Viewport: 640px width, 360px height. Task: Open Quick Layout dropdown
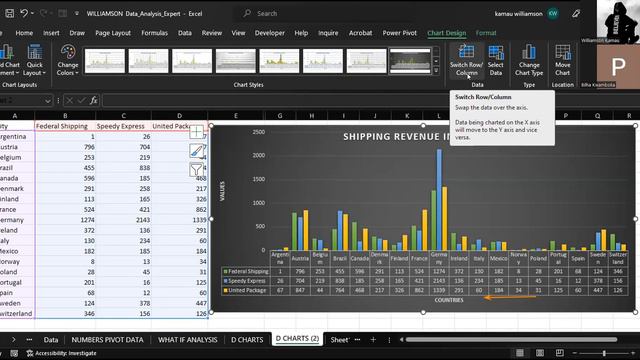coord(34,60)
